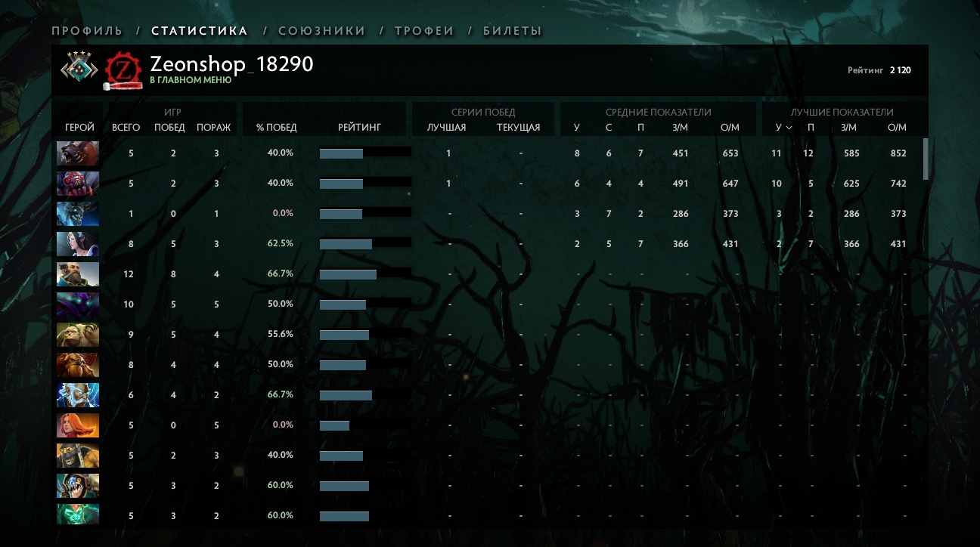Sort by the ГЕРОЙ column header
The height and width of the screenshot is (547, 980).
pos(79,128)
